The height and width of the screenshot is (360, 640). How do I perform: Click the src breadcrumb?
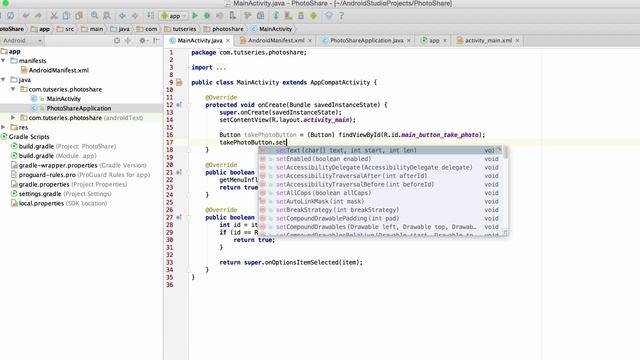pyautogui.click(x=65, y=29)
